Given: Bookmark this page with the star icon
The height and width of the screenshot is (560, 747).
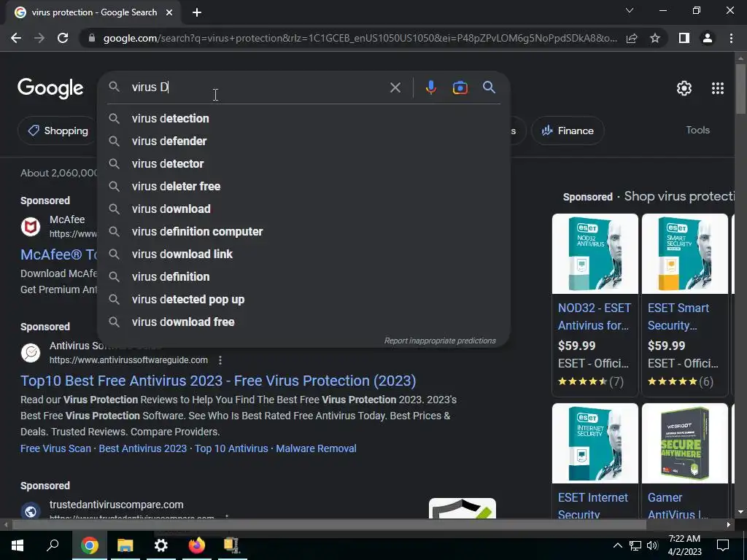Looking at the screenshot, I should click(x=655, y=38).
